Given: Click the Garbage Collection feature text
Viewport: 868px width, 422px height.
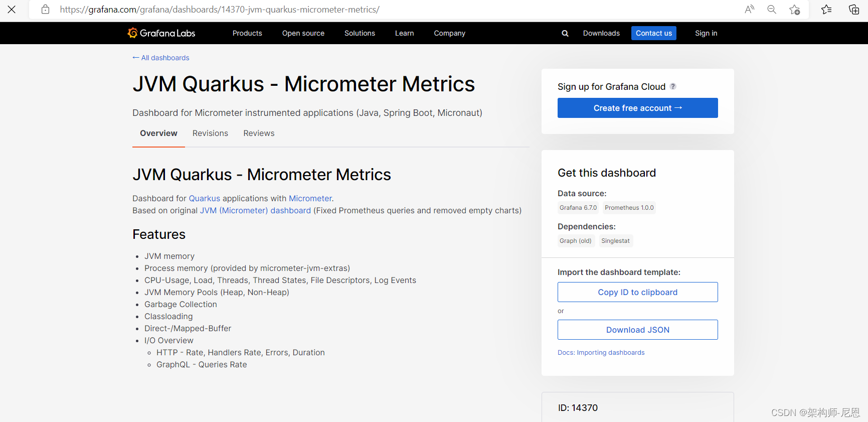Looking at the screenshot, I should 181,304.
